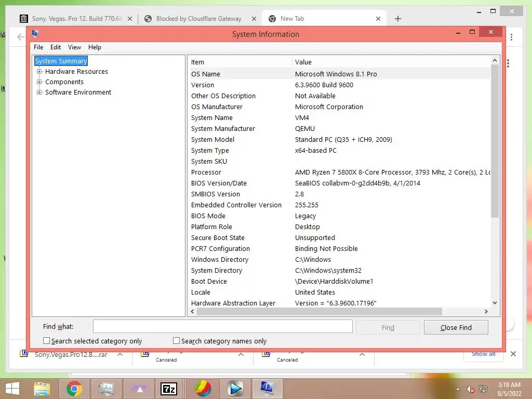Go back using Chrome back arrow

click(21, 37)
